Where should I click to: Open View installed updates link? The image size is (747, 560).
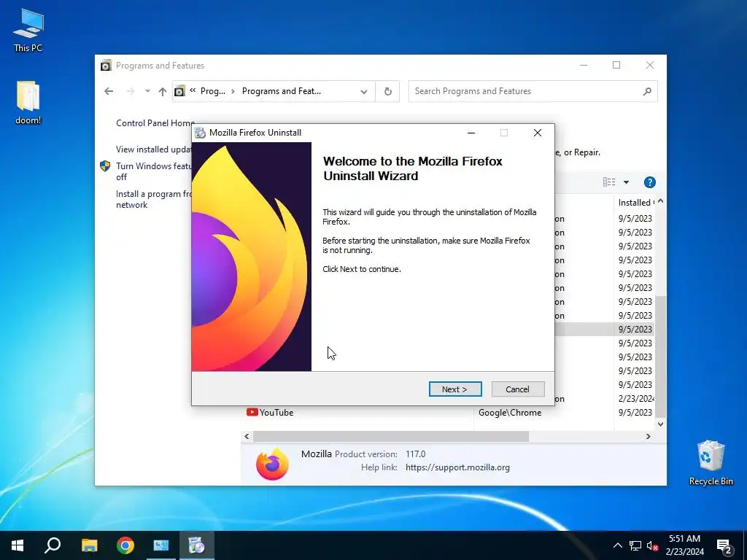click(153, 149)
